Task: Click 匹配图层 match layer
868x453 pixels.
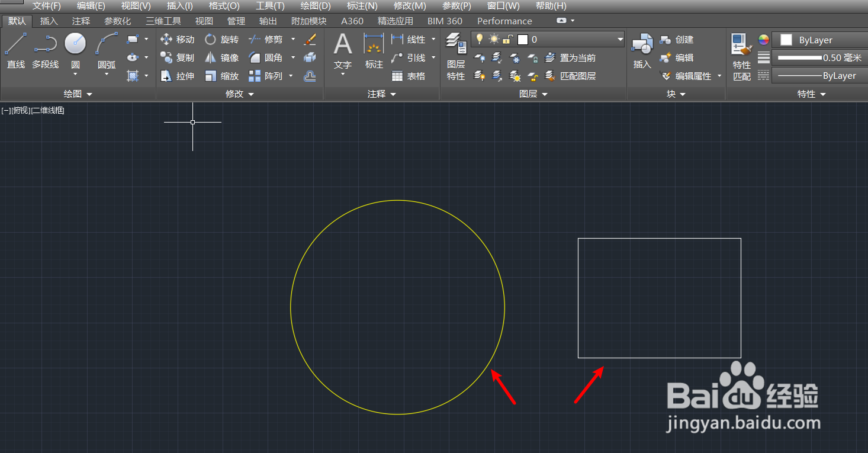Action: pos(570,76)
